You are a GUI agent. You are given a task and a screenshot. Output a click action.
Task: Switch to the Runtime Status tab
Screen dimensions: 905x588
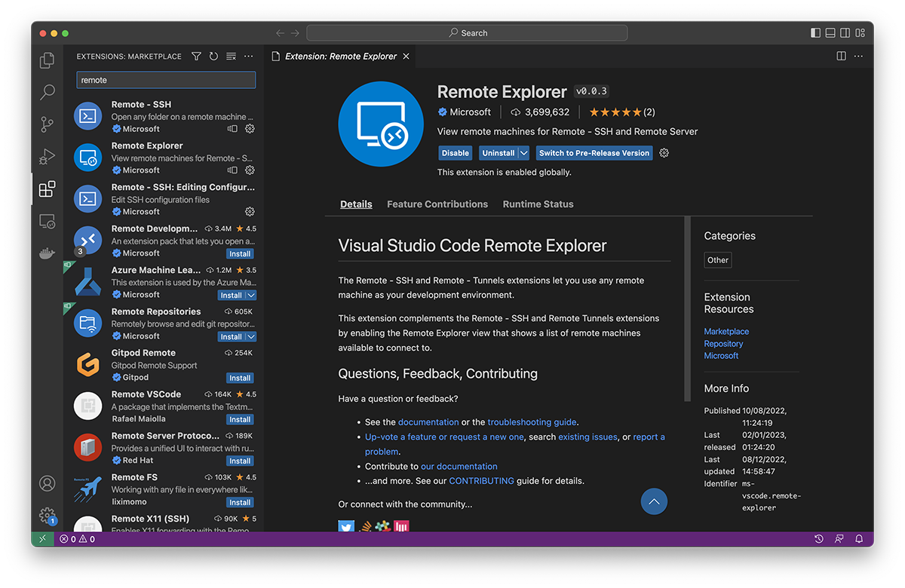(x=538, y=204)
